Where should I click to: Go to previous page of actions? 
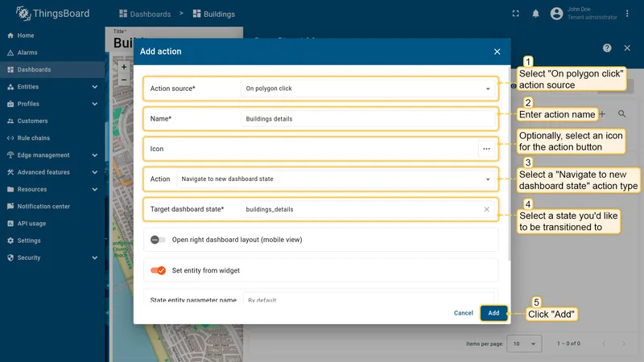604,343
